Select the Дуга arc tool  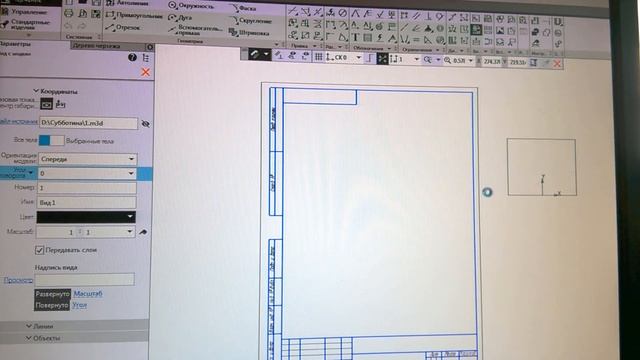[180, 18]
